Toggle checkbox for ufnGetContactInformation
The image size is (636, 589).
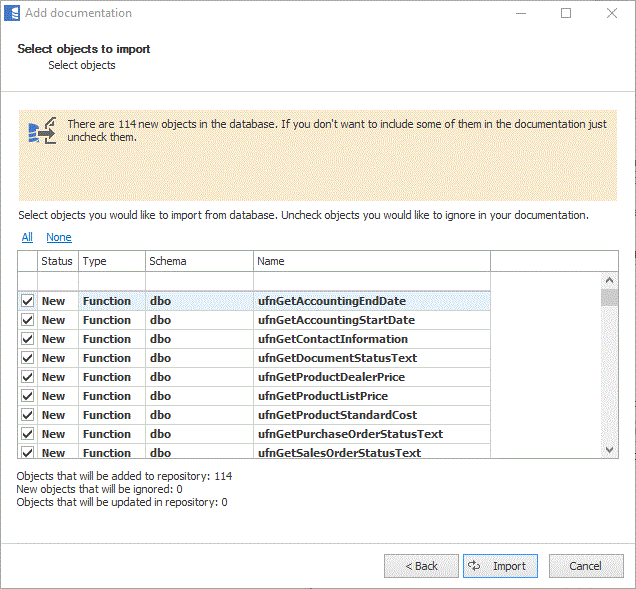27,339
